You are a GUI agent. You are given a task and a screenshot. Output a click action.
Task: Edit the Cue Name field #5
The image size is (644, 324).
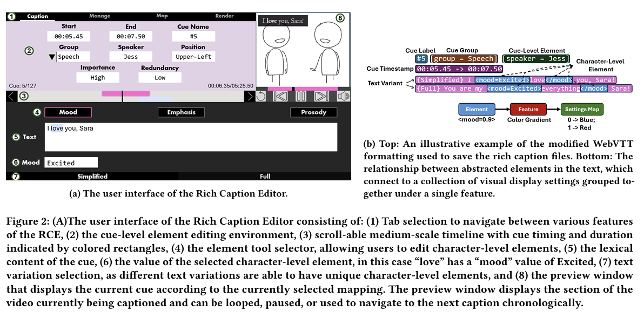(x=193, y=36)
